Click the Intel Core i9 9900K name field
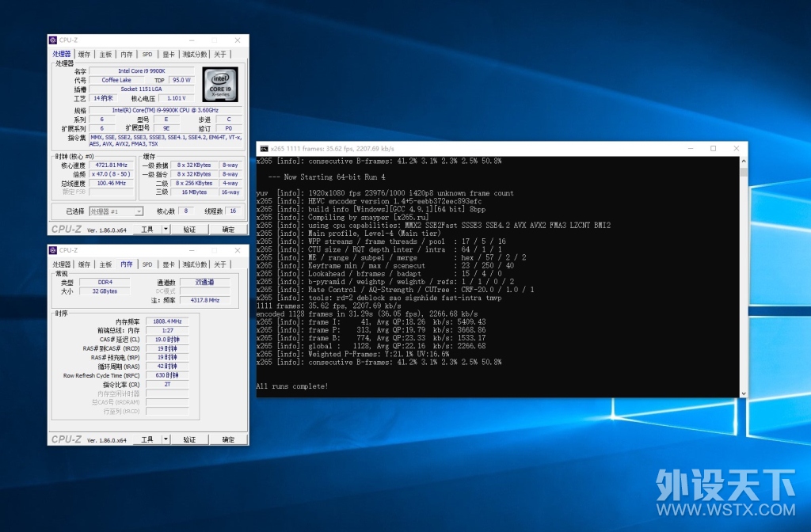The image size is (811, 532). (x=142, y=70)
